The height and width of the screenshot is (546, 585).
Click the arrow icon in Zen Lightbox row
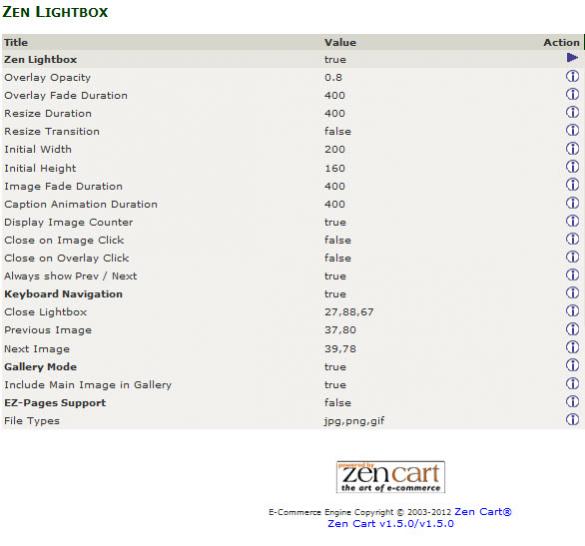click(x=572, y=58)
